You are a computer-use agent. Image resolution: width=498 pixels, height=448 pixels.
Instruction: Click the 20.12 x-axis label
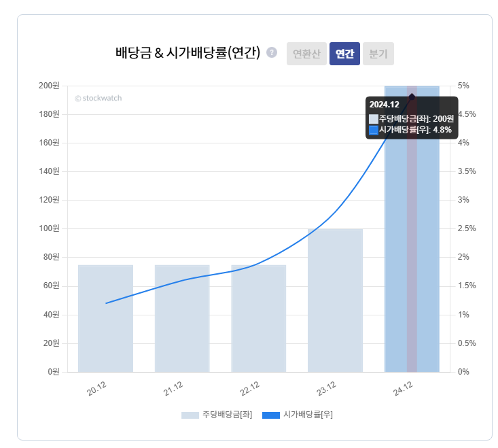coord(96,389)
